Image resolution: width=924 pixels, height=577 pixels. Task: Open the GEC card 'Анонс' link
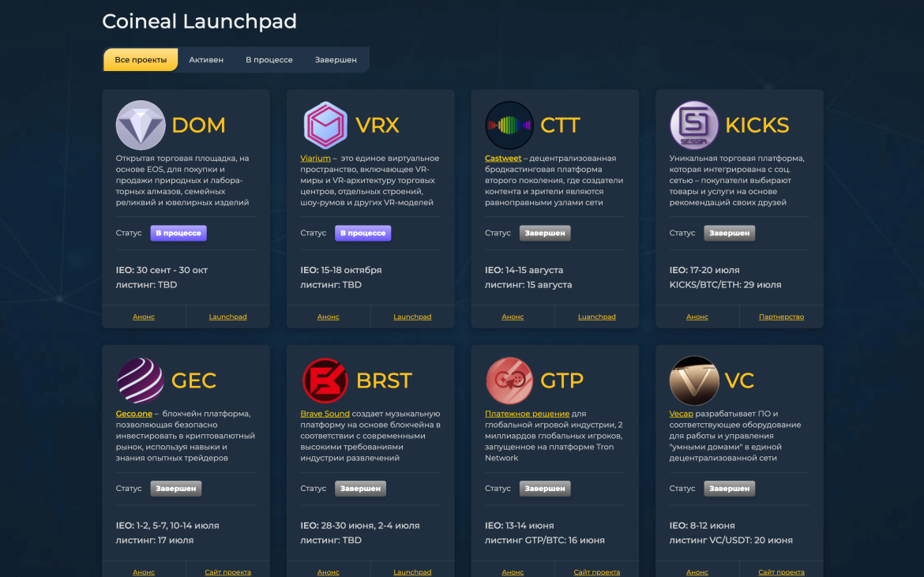(x=144, y=571)
